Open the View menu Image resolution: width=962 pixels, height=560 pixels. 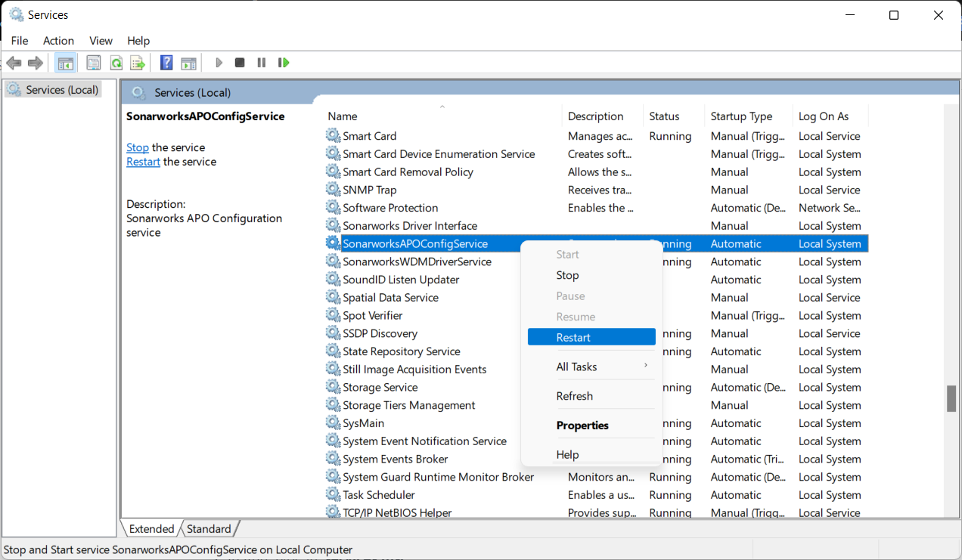coord(101,41)
